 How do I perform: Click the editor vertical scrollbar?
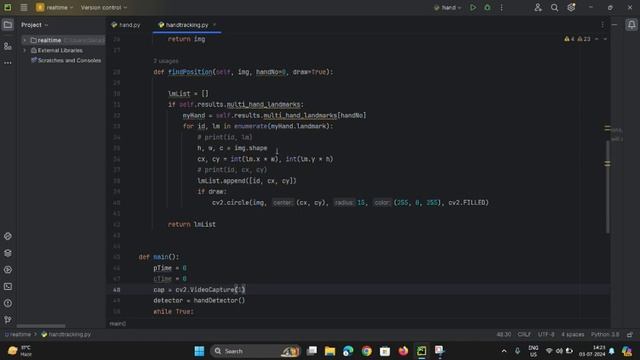point(608,186)
